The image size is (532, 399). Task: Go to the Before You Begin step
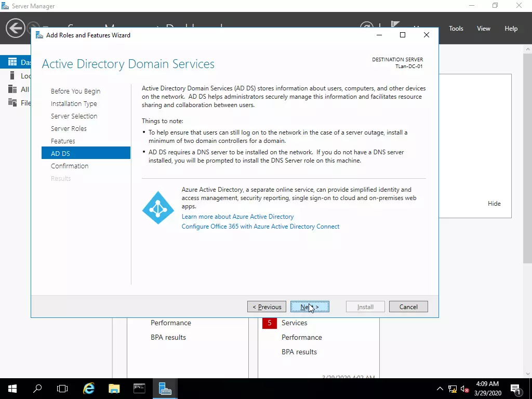pyautogui.click(x=76, y=91)
